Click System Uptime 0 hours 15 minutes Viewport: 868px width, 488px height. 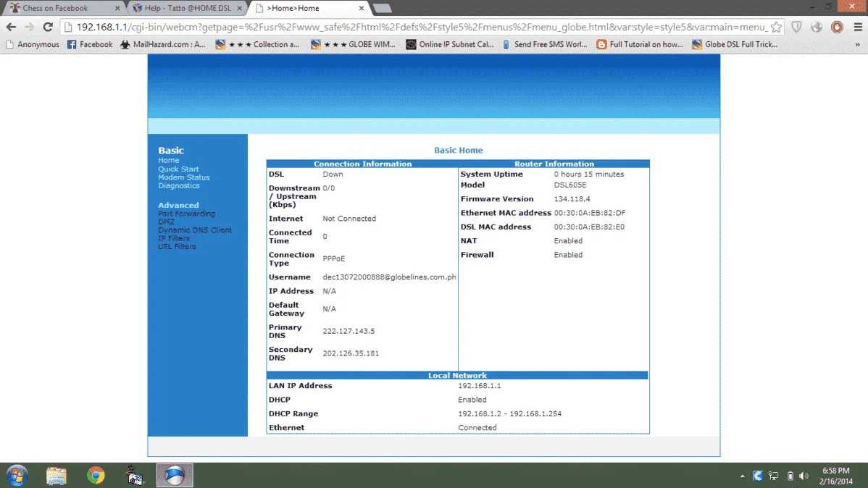(589, 174)
